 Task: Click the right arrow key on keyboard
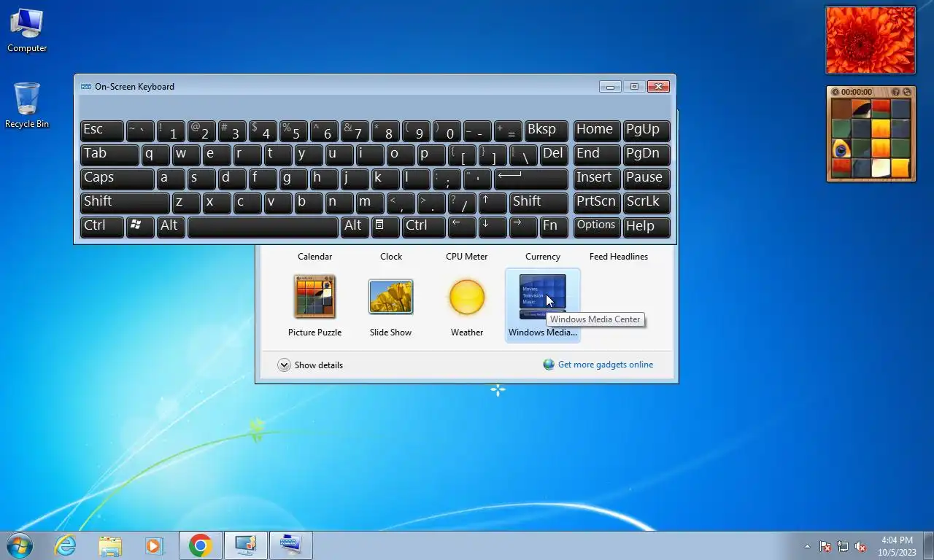point(524,227)
